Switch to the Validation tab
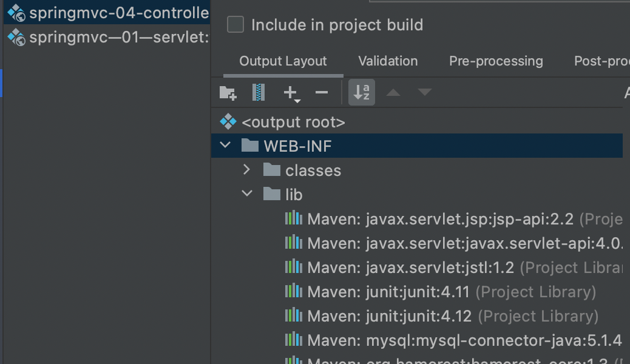This screenshot has width=630, height=364. [388, 61]
